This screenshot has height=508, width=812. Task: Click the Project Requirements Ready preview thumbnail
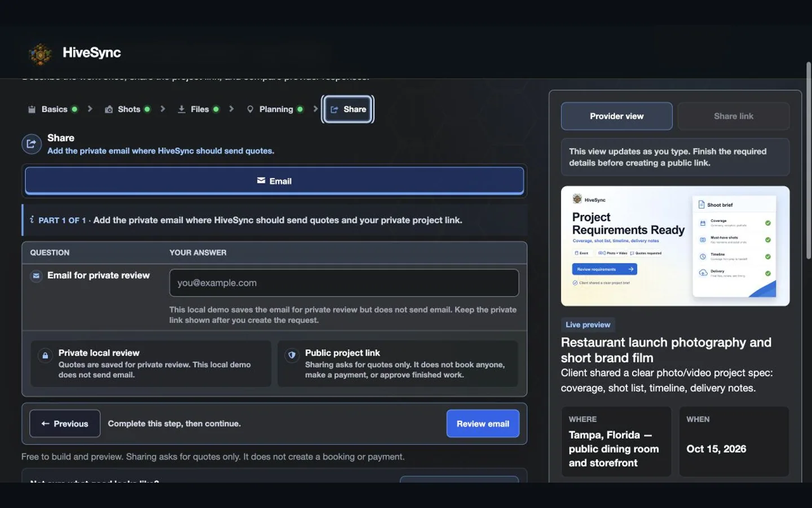click(675, 246)
